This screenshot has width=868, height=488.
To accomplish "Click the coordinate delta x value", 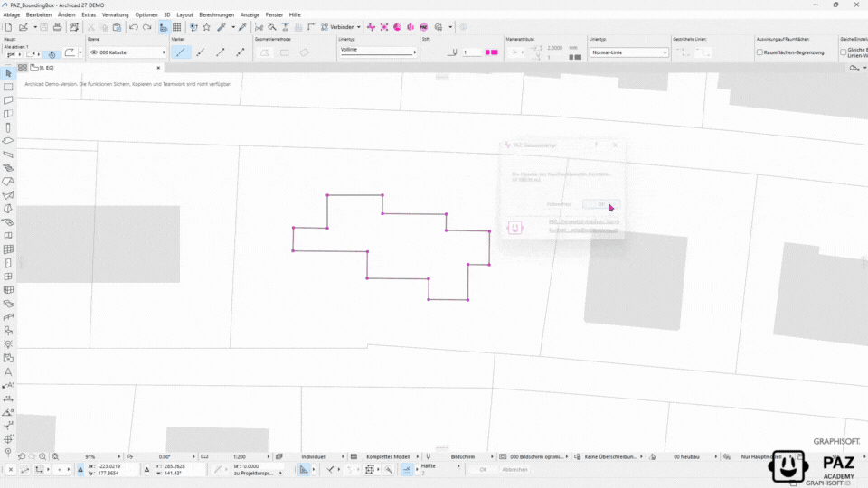I will pyautogui.click(x=111, y=466).
